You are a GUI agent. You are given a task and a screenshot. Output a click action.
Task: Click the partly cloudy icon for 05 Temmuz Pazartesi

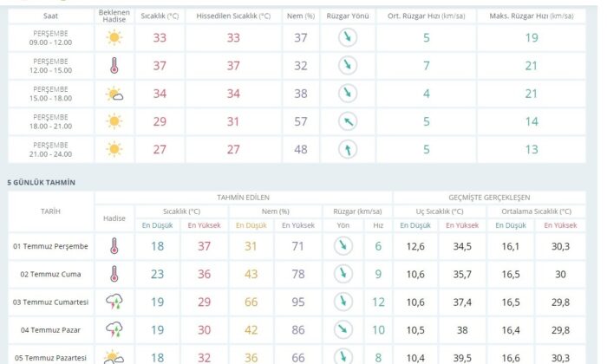(114, 356)
